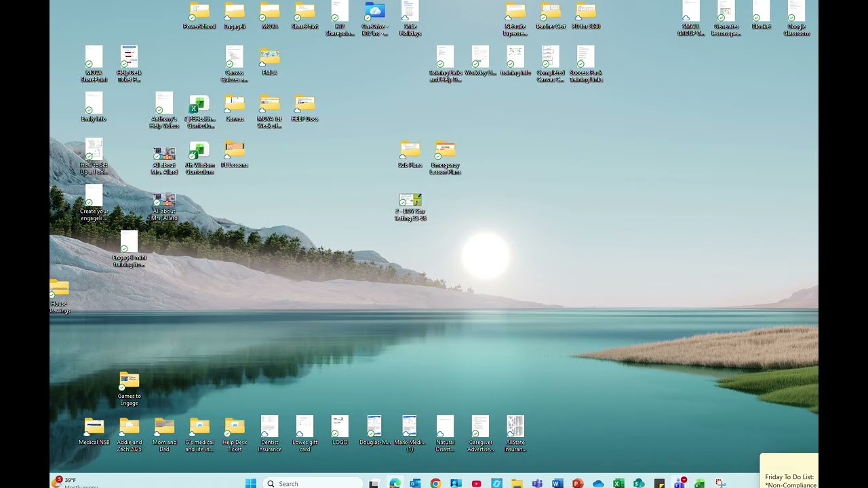The width and height of the screenshot is (868, 488).
Task: Select the Caregiver Advertise... file
Action: click(480, 433)
